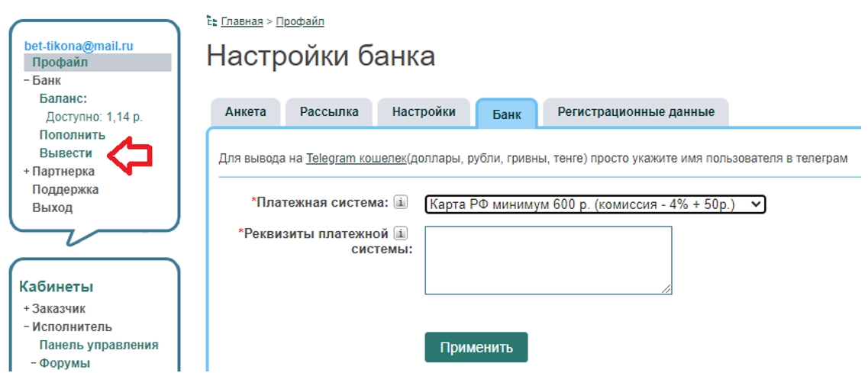Open the Главная breadcrumb link

coord(242,21)
